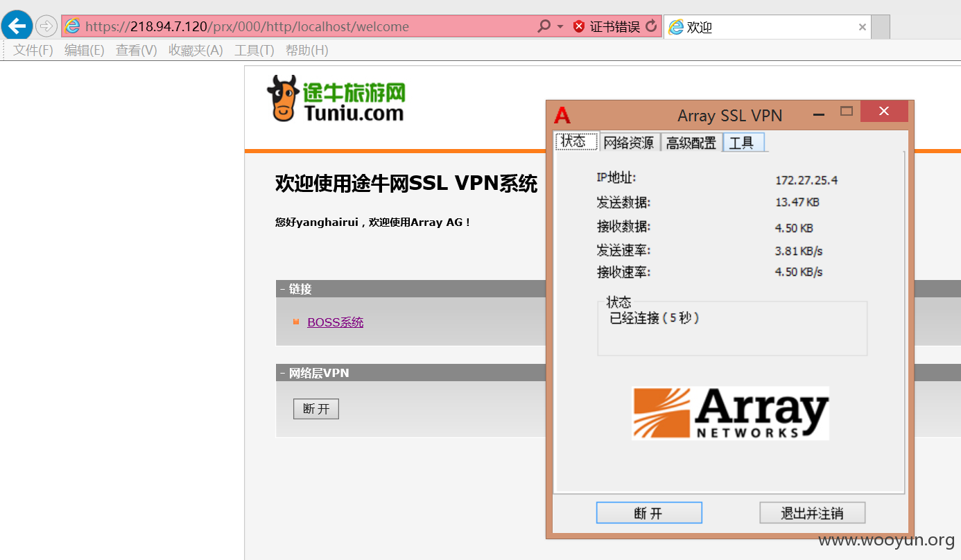Go back with the browser Back arrow
Viewport: 961px width, 560px height.
(17, 26)
